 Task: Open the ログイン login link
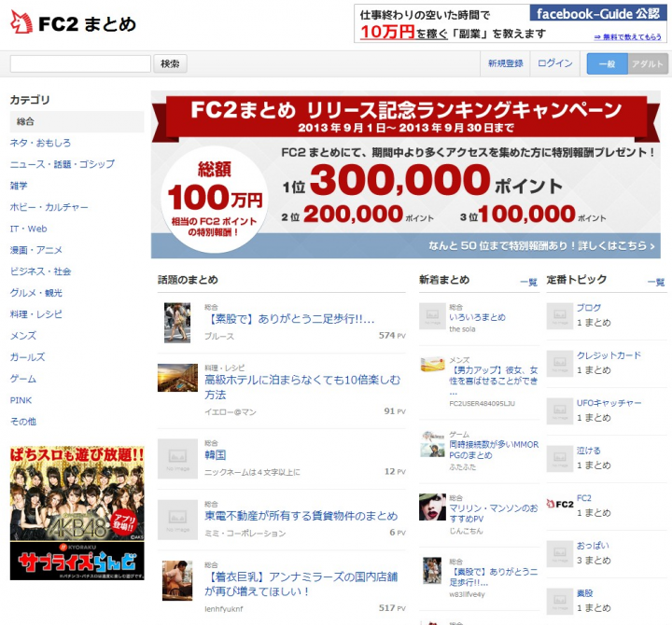[x=555, y=63]
